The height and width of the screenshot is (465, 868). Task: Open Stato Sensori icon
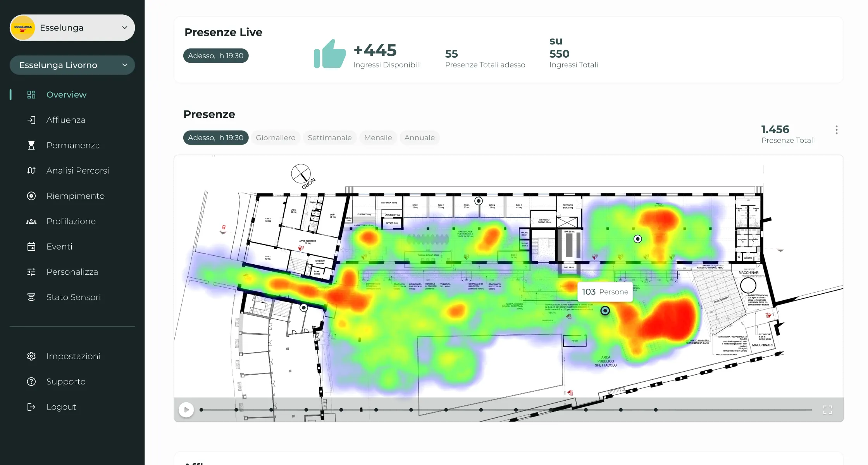(x=31, y=297)
